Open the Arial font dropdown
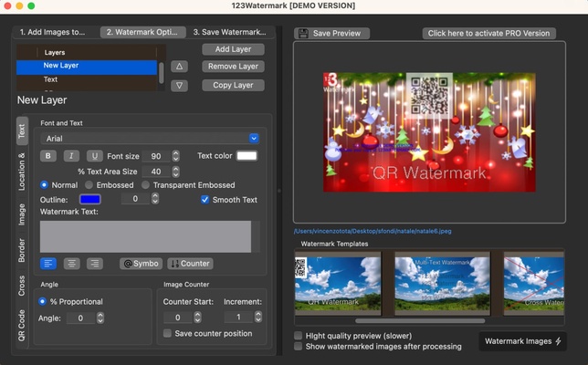Image resolution: width=588 pixels, height=365 pixels. click(x=254, y=139)
